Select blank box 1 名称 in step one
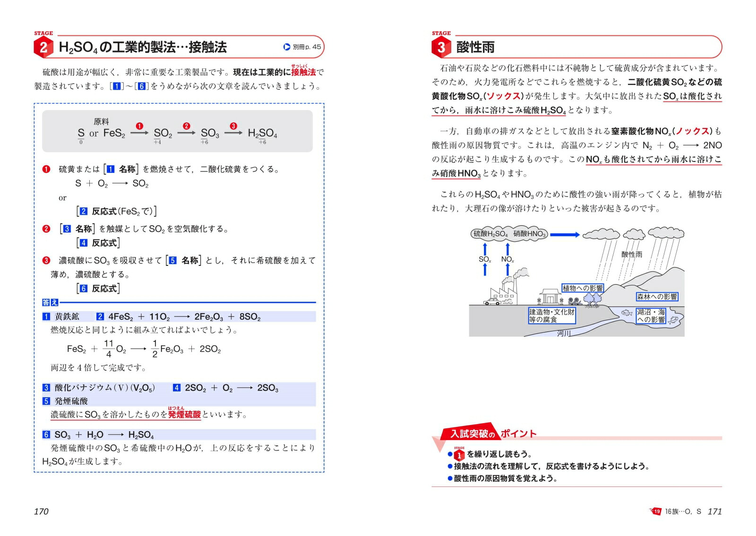 click(x=121, y=169)
